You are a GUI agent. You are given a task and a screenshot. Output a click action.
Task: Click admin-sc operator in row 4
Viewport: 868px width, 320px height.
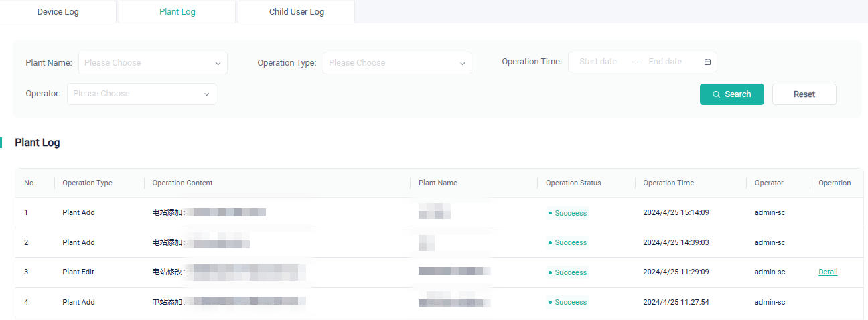pyautogui.click(x=770, y=302)
